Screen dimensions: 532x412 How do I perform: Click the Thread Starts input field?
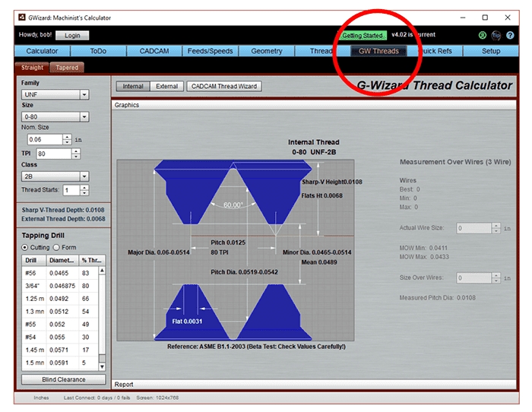(x=71, y=190)
